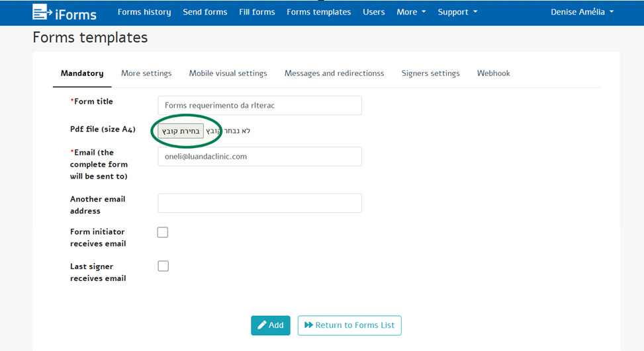This screenshot has width=644, height=351.
Task: Open Forms history in navbar
Action: (x=144, y=12)
